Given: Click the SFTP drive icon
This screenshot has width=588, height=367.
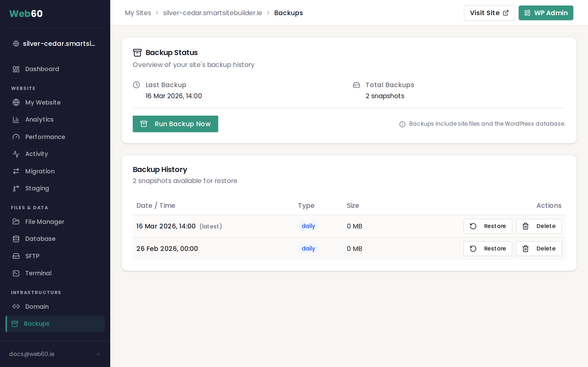Looking at the screenshot, I should coord(16,256).
